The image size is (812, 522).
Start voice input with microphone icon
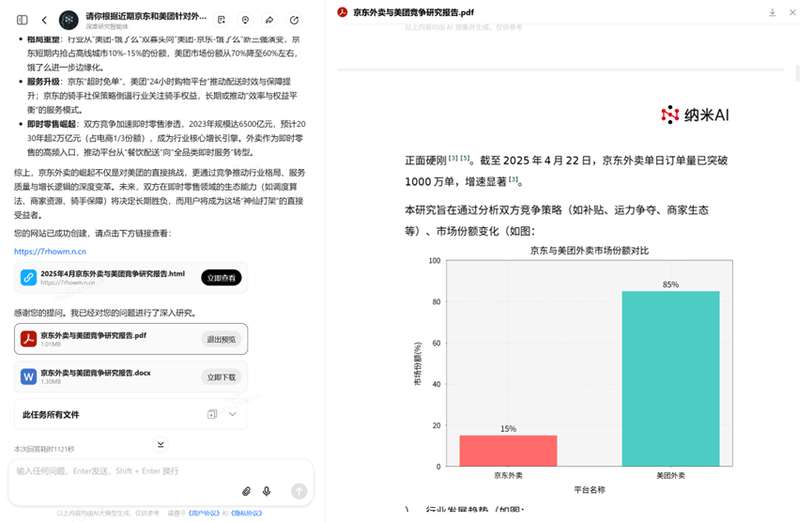click(x=267, y=491)
